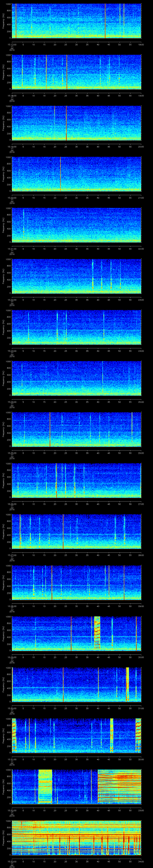This screenshot has height=868, width=153.
Task: Open the spectrogram panel starting at 15:17:00
Action: 76,21
